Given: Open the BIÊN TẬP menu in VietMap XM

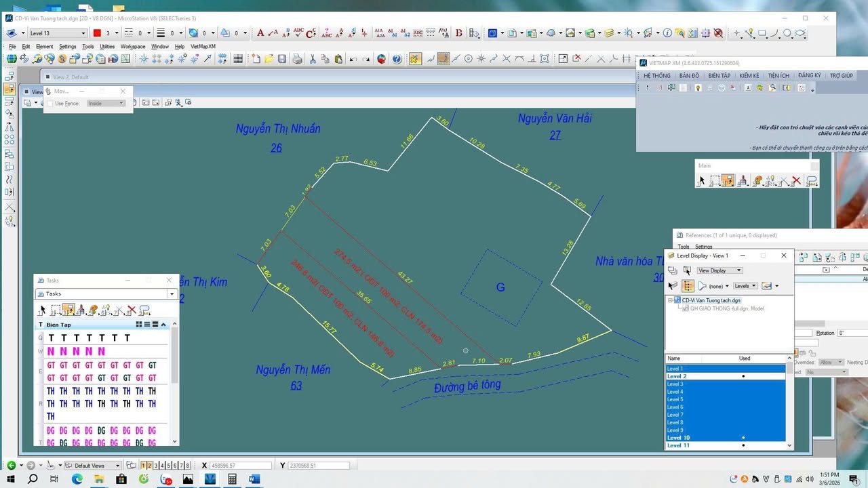Looking at the screenshot, I should point(719,76).
